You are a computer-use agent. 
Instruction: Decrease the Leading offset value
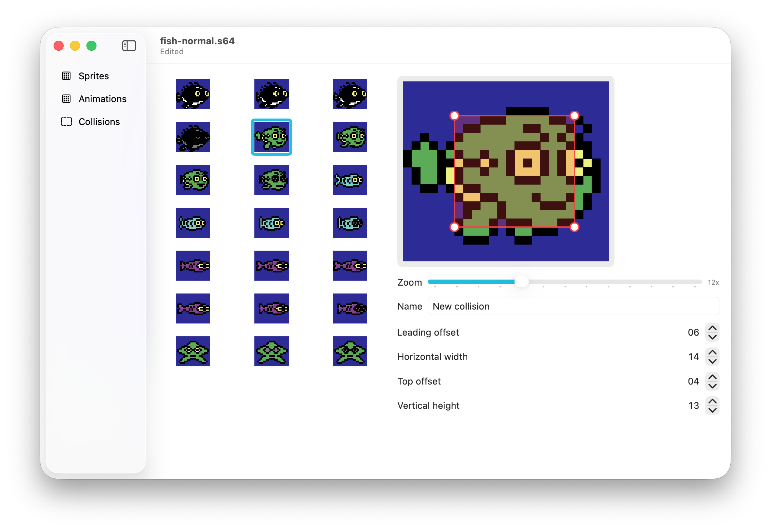(x=712, y=337)
